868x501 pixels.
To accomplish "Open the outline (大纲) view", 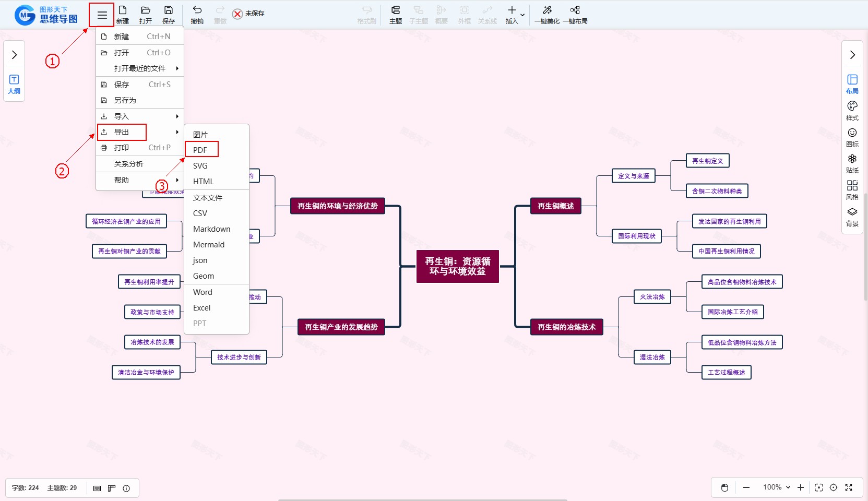I will [14, 83].
